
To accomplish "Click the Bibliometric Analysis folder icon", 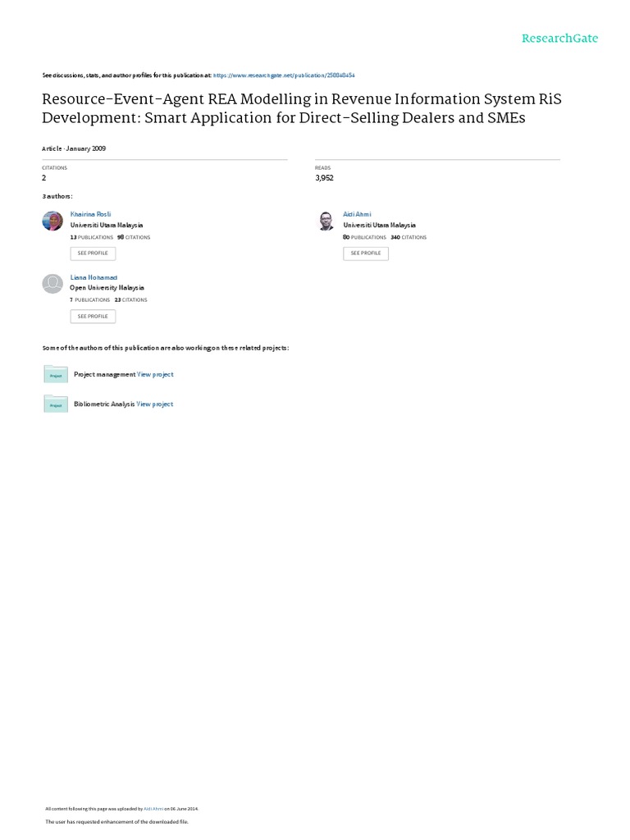I will coord(56,404).
